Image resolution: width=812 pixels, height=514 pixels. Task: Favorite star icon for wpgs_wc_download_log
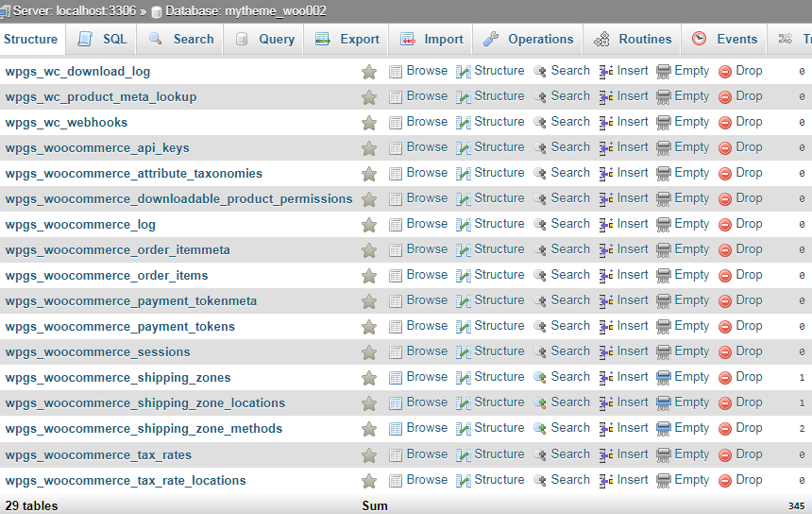(369, 72)
